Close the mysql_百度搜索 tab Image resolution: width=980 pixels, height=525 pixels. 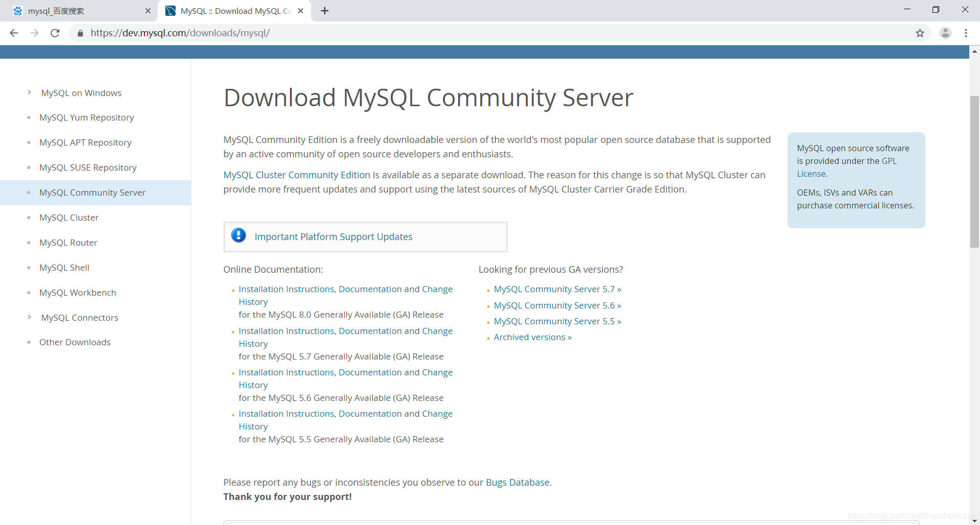148,11
